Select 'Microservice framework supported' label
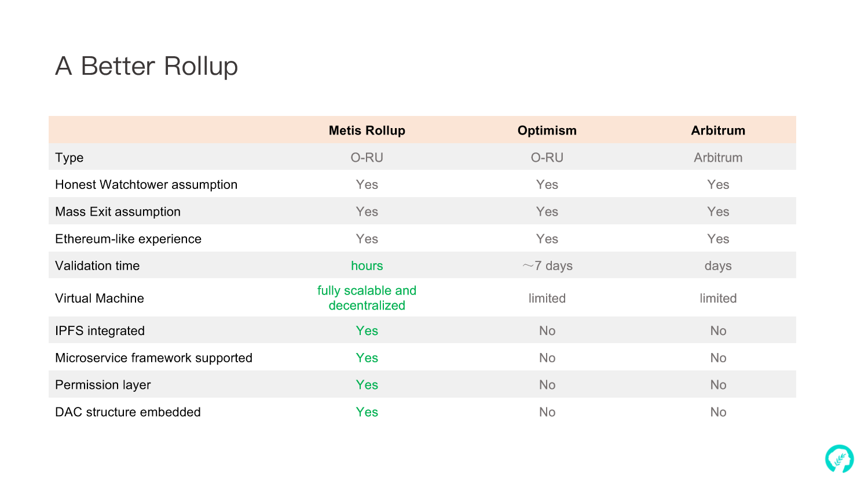Screen dimensions: 868x484 click(x=154, y=358)
